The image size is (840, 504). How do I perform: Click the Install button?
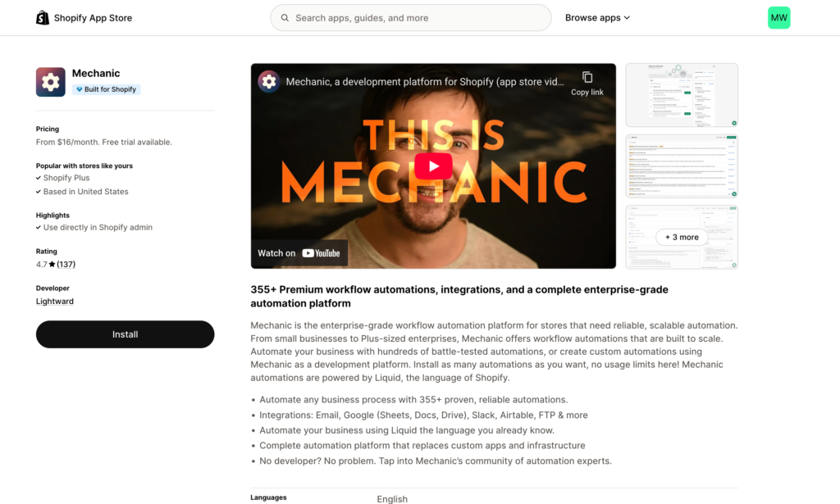pyautogui.click(x=125, y=334)
